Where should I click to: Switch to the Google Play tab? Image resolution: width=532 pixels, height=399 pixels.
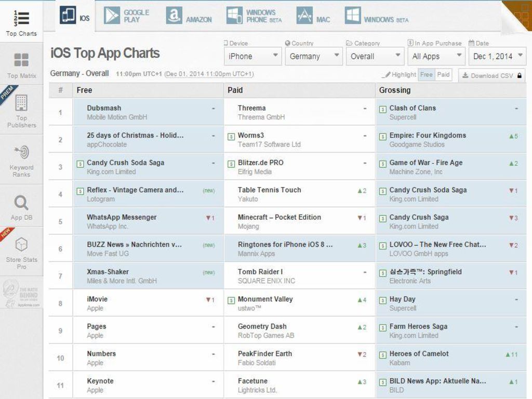pos(127,16)
